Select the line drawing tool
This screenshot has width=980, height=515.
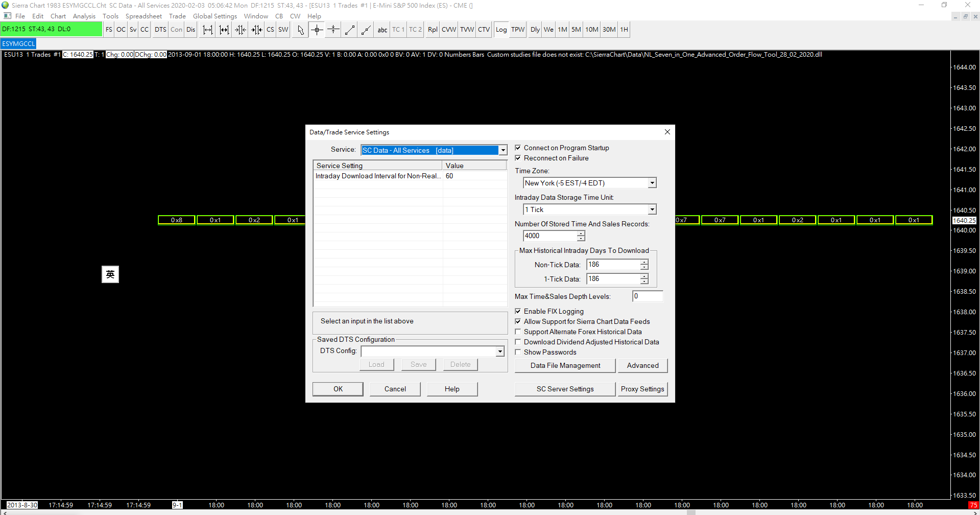(x=350, y=30)
